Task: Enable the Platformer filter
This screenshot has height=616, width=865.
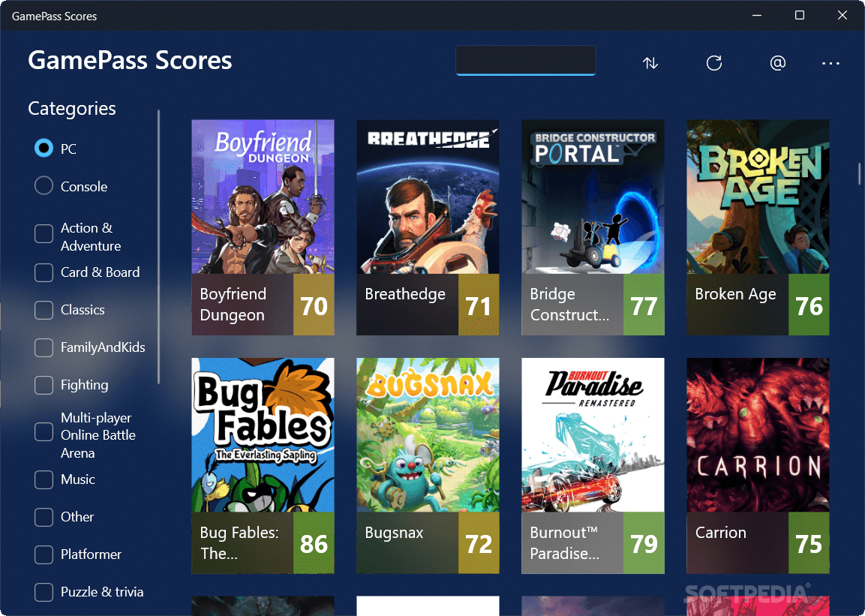Action: 44,554
